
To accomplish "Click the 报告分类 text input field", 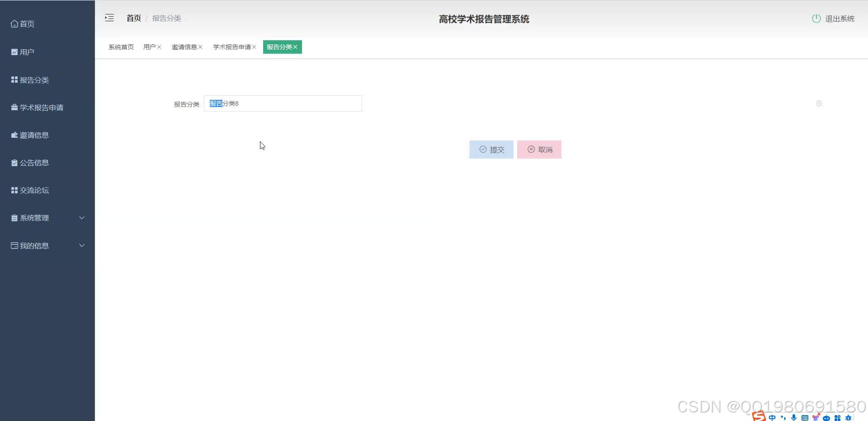I will click(x=283, y=103).
